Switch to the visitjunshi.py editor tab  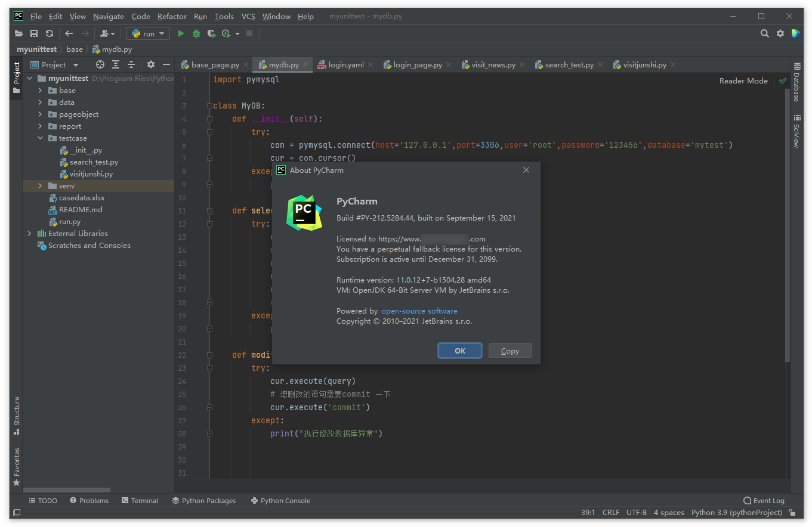click(644, 65)
